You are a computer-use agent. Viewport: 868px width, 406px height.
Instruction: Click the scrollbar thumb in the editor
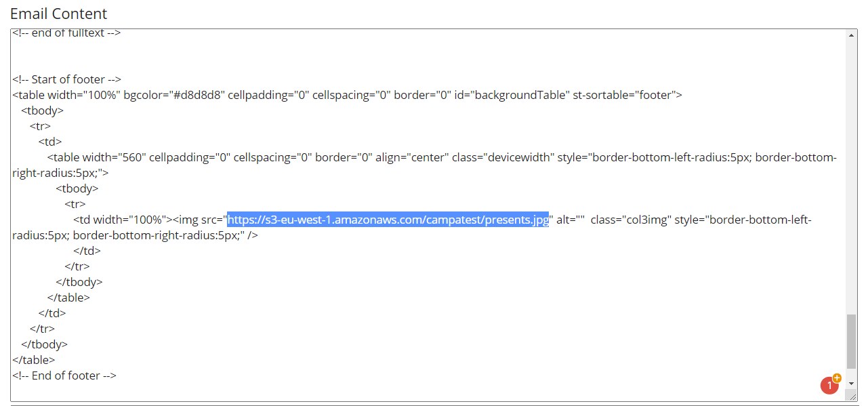tap(852, 342)
